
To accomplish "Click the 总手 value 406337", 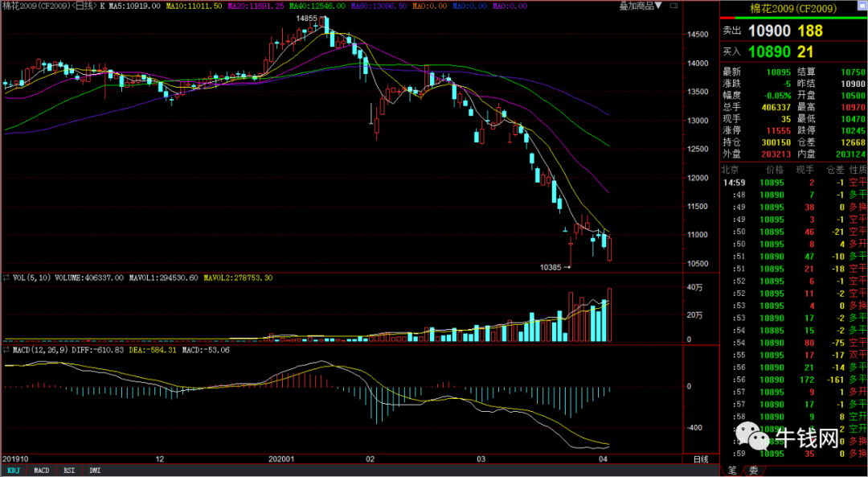I will tap(776, 107).
